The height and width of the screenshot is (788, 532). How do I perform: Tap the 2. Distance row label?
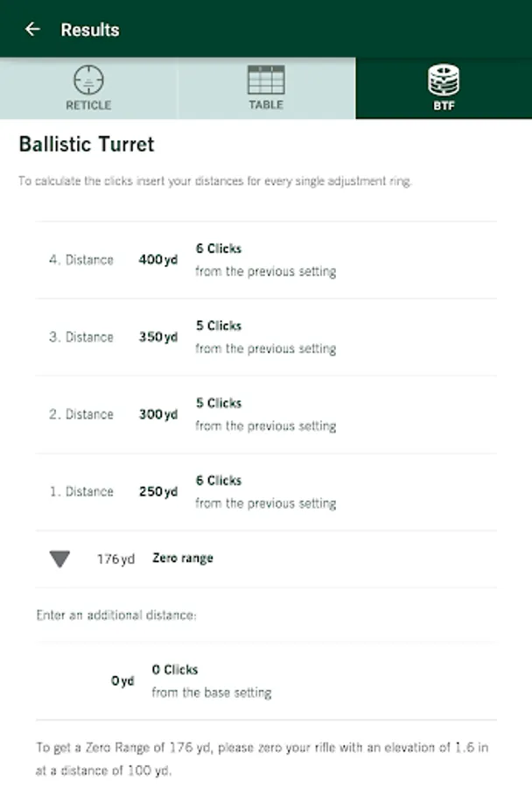coord(81,414)
